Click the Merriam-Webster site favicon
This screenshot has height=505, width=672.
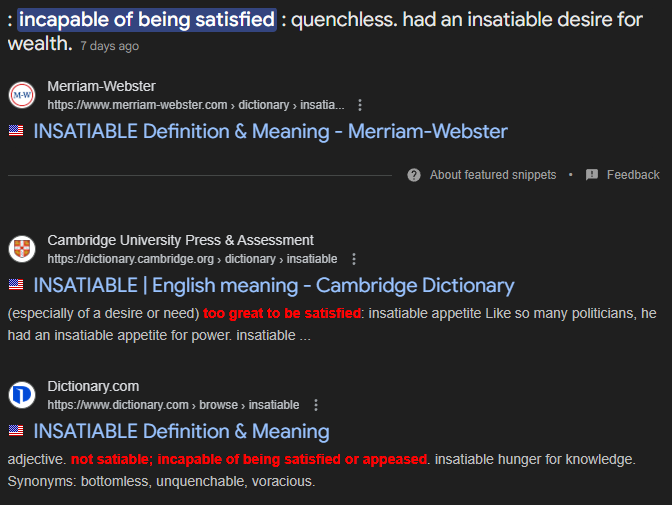21,95
